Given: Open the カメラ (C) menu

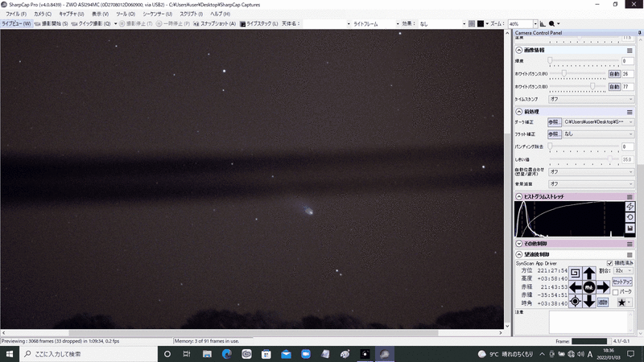Looking at the screenshot, I should pos(43,14).
